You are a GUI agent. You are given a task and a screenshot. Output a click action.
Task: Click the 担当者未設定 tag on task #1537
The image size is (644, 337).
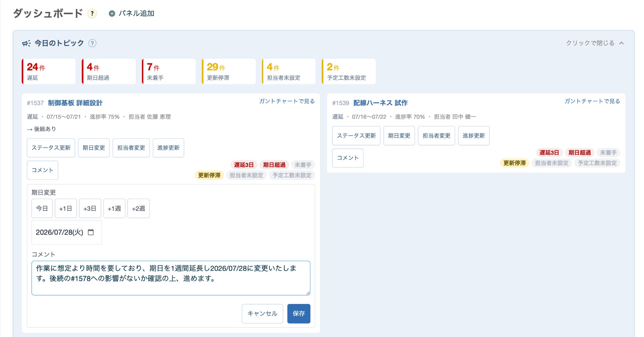tap(246, 175)
